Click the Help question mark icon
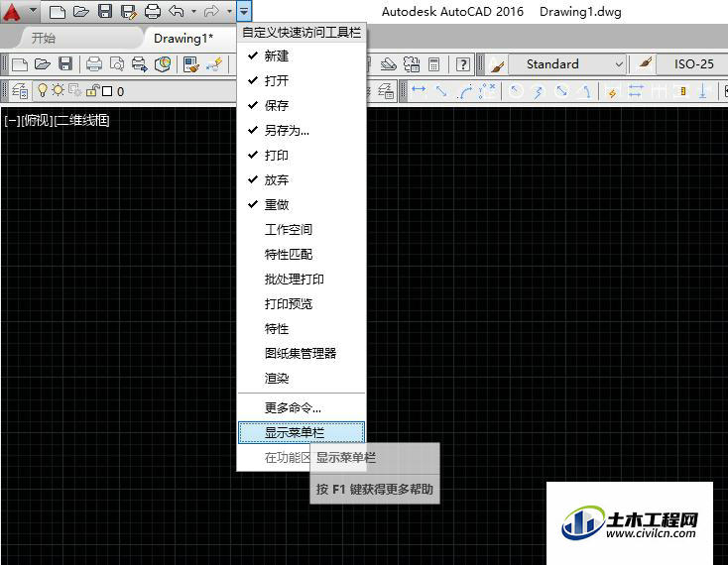Screen dimensions: 728x565 463,64
